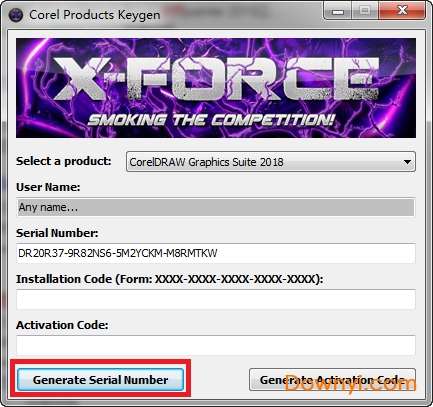Click the X-FORCE logo lettering in banner
The width and height of the screenshot is (433, 407).
[x=217, y=79]
